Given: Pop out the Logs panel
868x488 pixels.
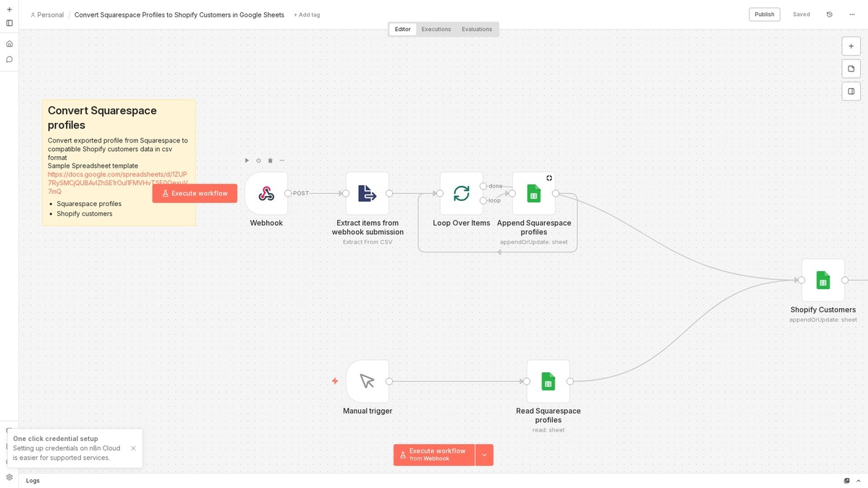Looking at the screenshot, I should click(x=847, y=481).
